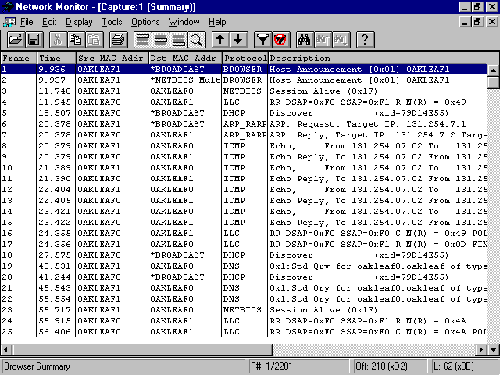Click the Find frame binoculars icon
500x375 pixels.
point(304,40)
